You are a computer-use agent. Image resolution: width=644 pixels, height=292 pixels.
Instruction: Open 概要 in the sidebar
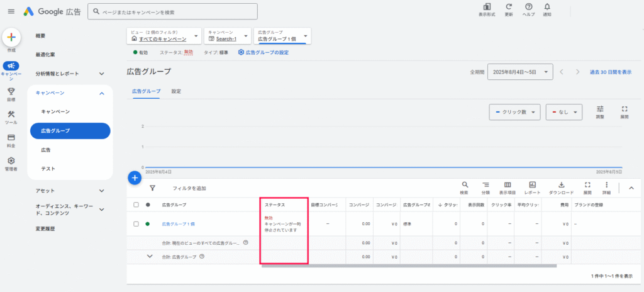[41, 36]
